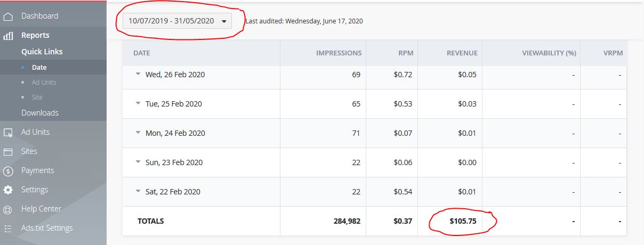
Task: Sort table by the Impressions column header
Action: point(339,53)
